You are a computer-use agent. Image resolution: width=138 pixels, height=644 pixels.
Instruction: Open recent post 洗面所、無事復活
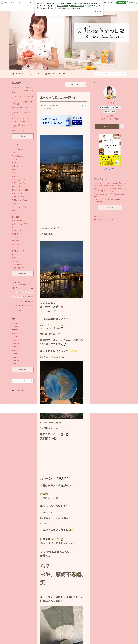18,131
